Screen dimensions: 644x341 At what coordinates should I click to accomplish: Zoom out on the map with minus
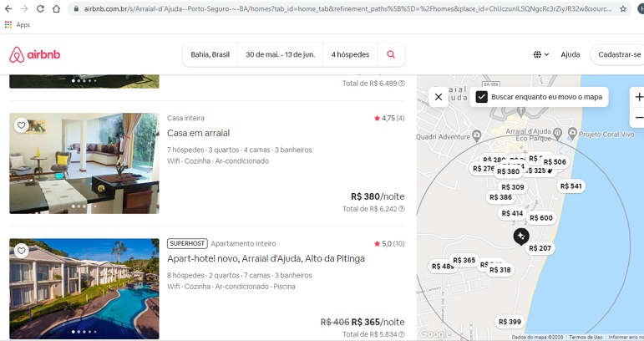tap(639, 118)
